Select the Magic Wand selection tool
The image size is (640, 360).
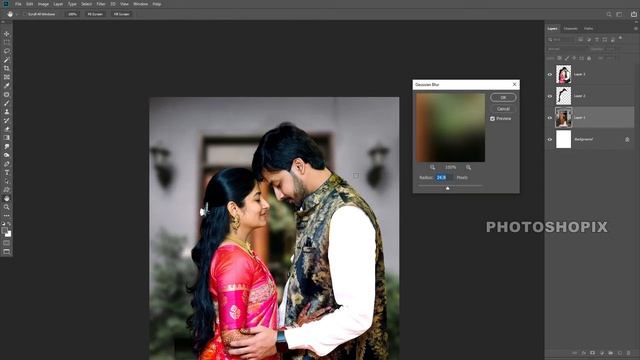click(7, 60)
